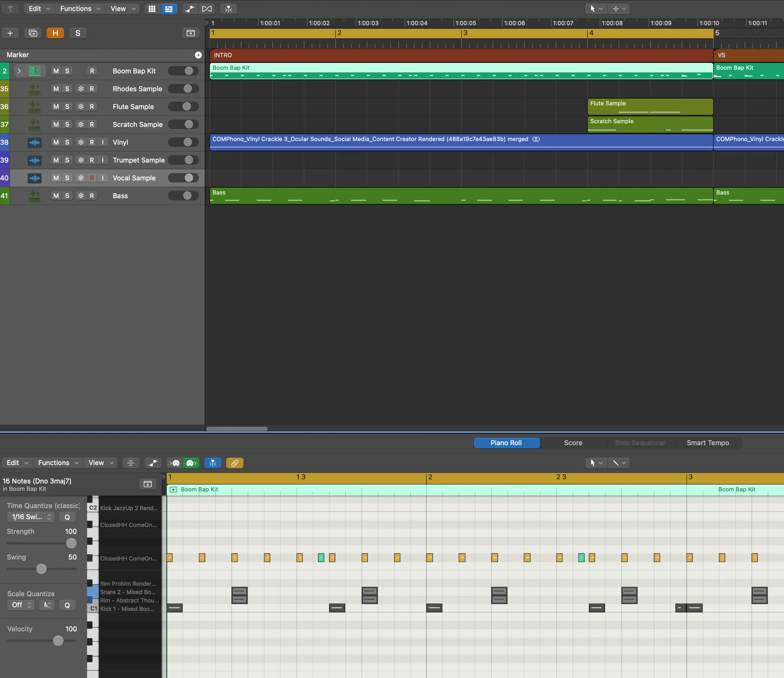The image size is (784, 678).
Task: Switch to the Score tab
Action: click(x=573, y=443)
